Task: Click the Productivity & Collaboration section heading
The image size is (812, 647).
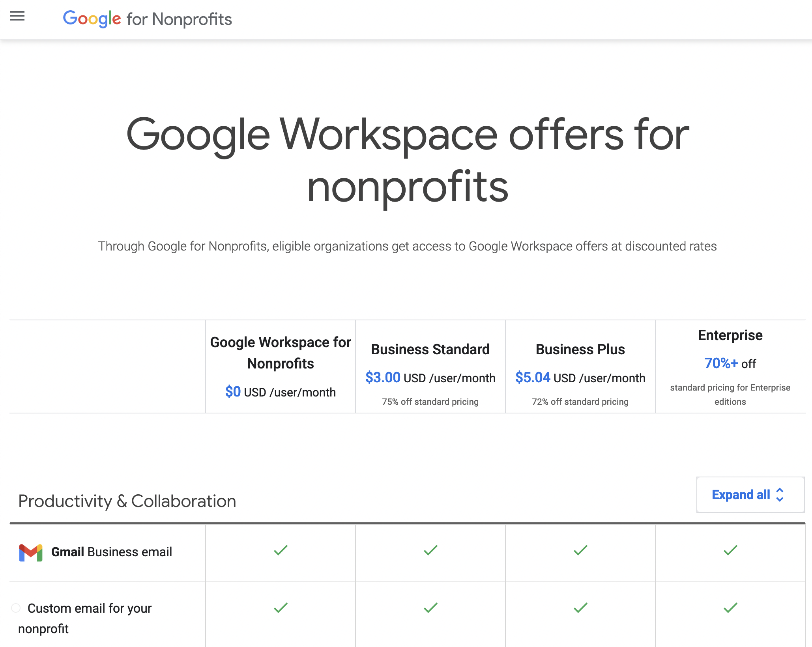Action: 127,501
